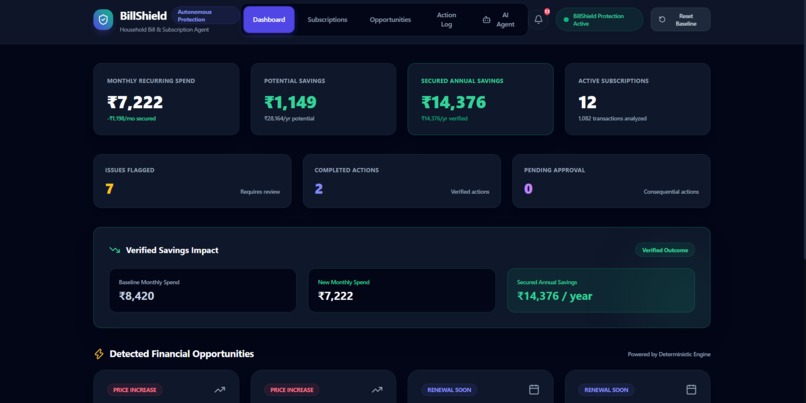The image size is (806, 403).
Task: Click the Reset Baseline circular arrow icon
Action: (x=662, y=20)
